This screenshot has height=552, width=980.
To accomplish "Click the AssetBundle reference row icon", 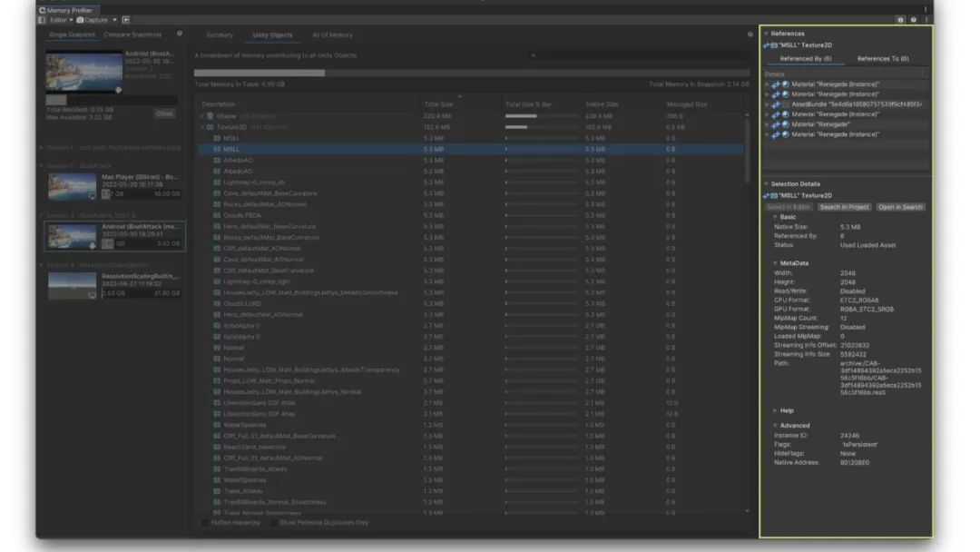I will coord(785,104).
